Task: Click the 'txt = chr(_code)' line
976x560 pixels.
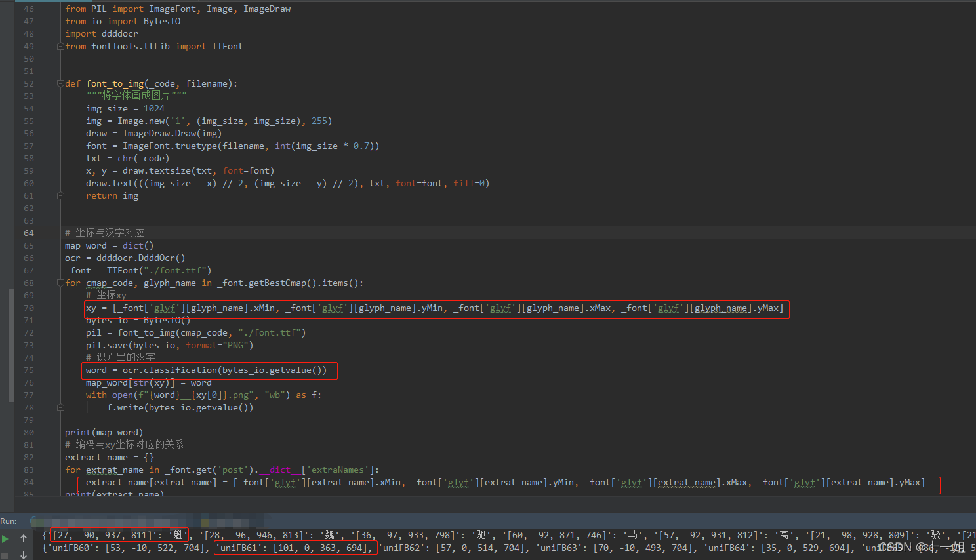Action: (127, 159)
